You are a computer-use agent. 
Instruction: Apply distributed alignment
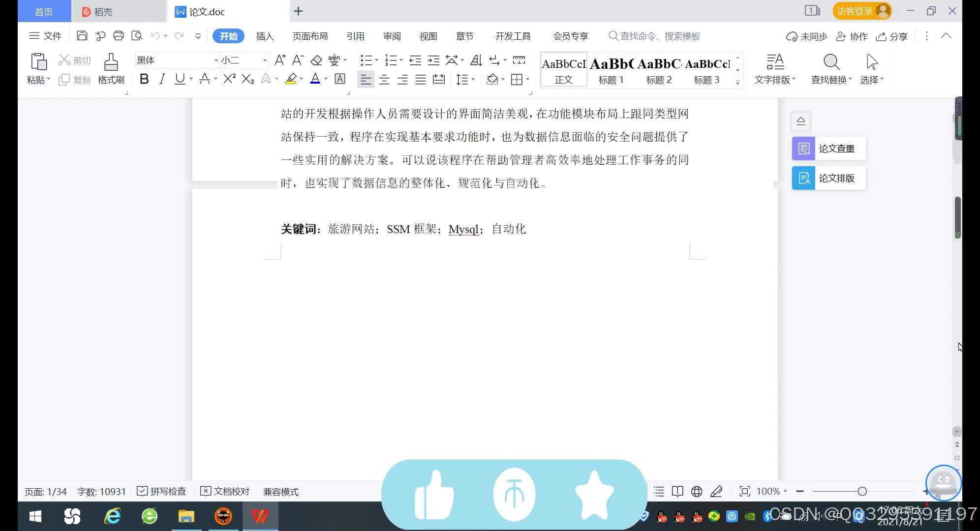coord(439,79)
